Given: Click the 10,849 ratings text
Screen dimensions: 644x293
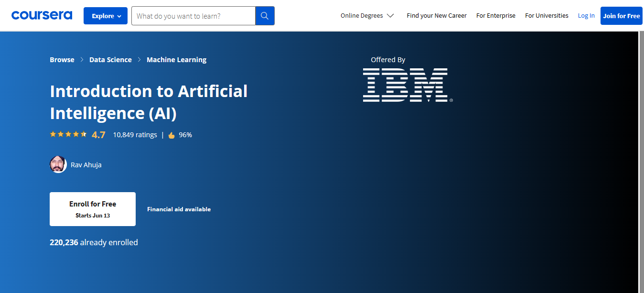Looking at the screenshot, I should (135, 135).
